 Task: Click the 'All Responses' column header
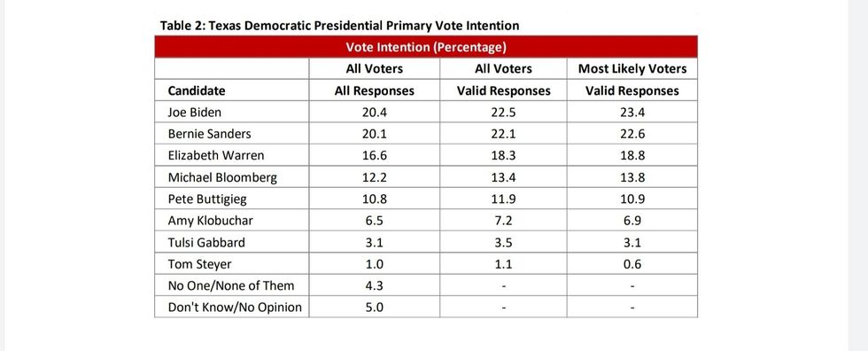pos(374,90)
